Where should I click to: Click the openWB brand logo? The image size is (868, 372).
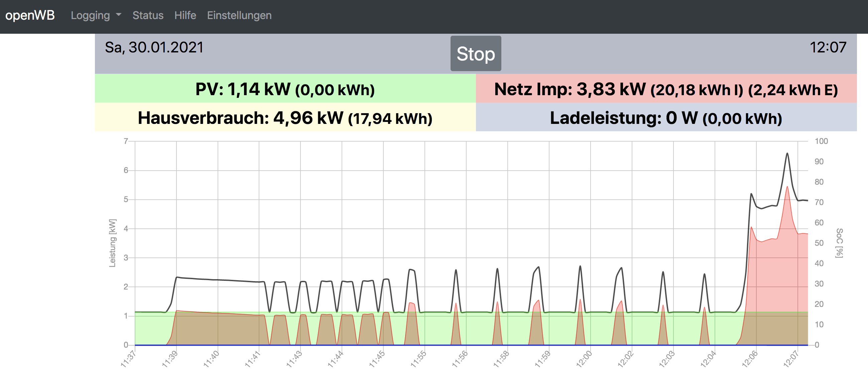point(30,15)
